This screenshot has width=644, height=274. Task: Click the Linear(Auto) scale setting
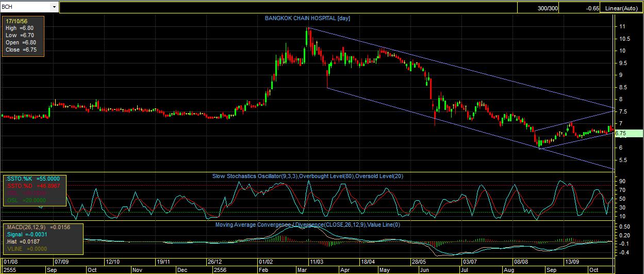621,8
